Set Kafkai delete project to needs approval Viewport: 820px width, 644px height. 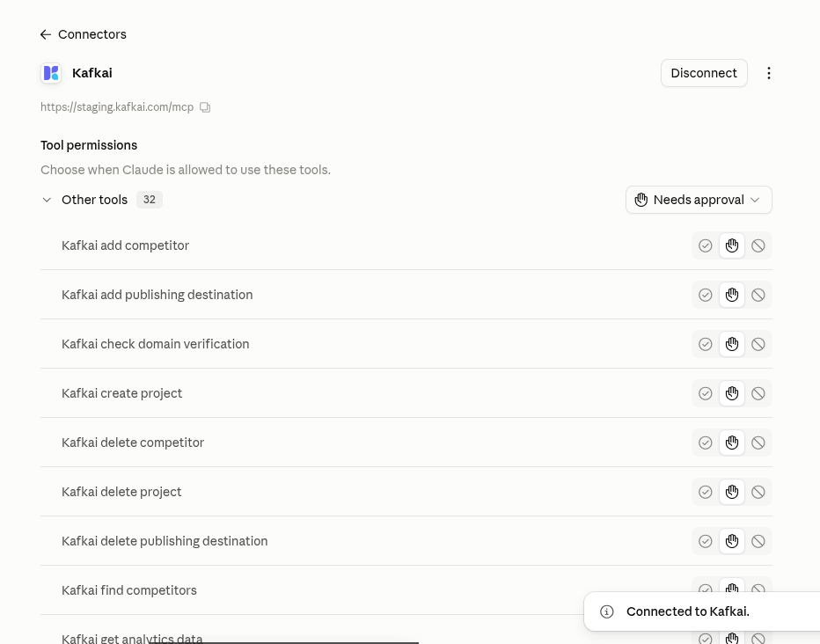tap(732, 492)
